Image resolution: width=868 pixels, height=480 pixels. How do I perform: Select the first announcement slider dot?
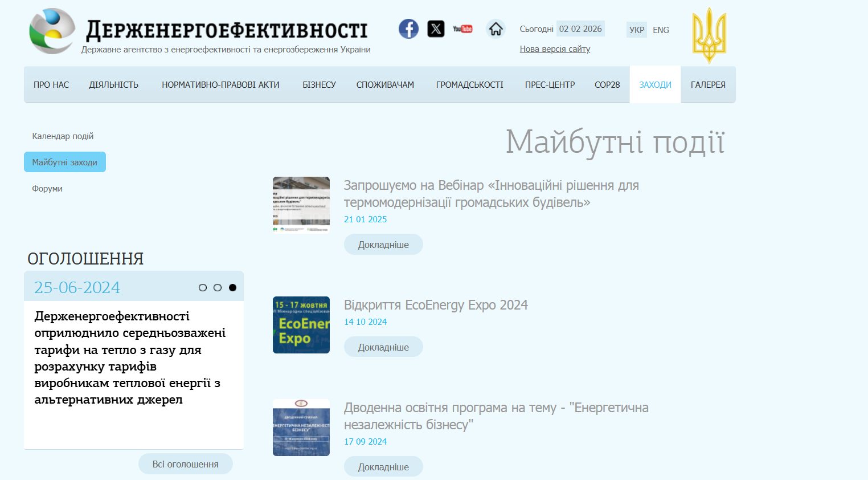tap(203, 288)
